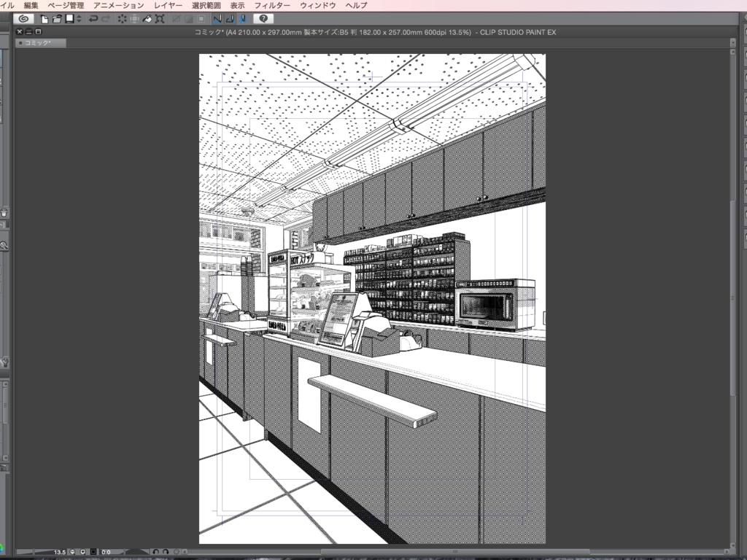Click the deselect icon in toolbar
Viewport: 747px width, 560px height.
click(x=177, y=18)
